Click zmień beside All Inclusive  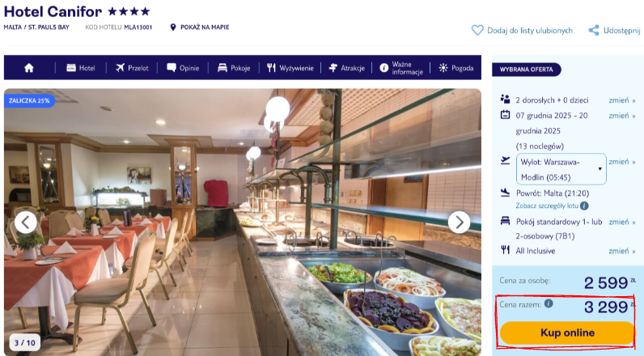tap(622, 251)
